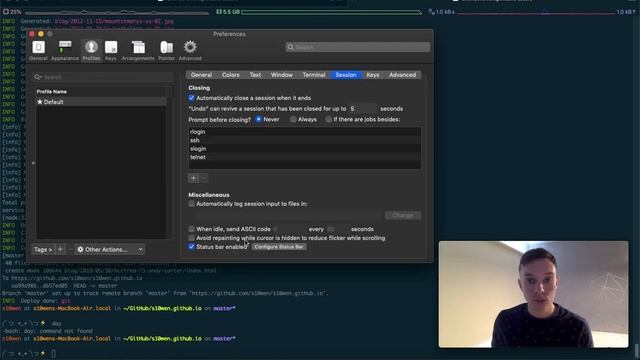Viewport: 640px width, 360px height.
Task: Enable Avoid repainting while cursor is hidden
Action: 191,238
